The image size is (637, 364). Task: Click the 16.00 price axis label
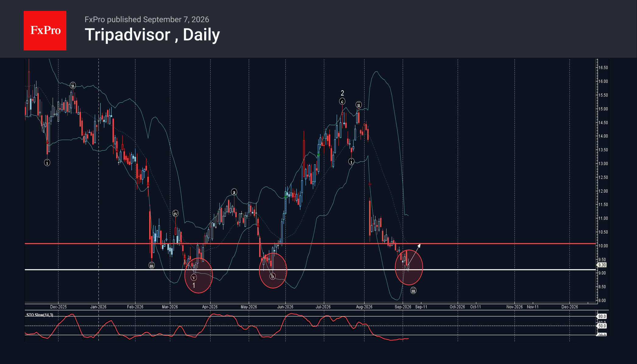pyautogui.click(x=603, y=81)
